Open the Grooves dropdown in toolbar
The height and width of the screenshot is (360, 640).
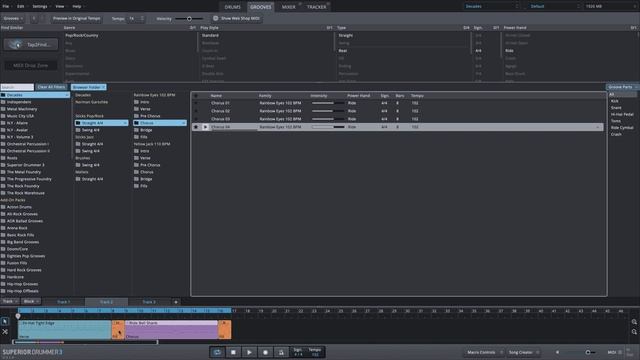pyautogui.click(x=13, y=18)
